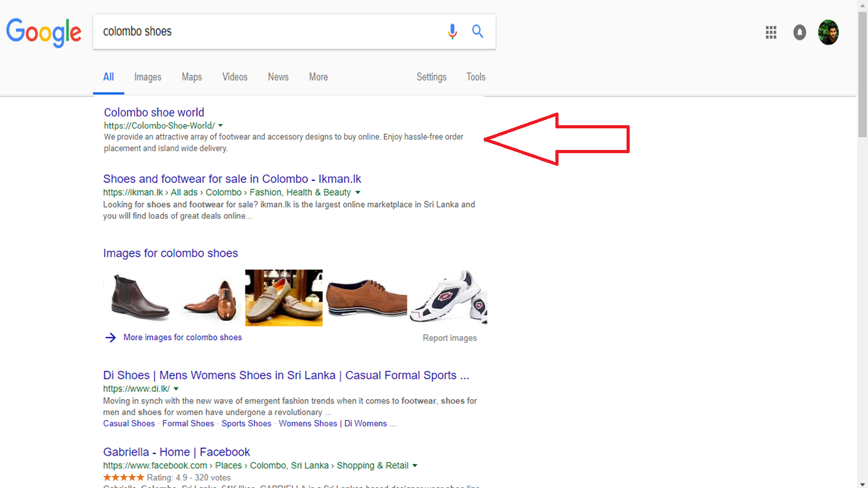Open the Sports Shoes sitelink
Image resolution: width=868 pixels, height=488 pixels.
247,424
